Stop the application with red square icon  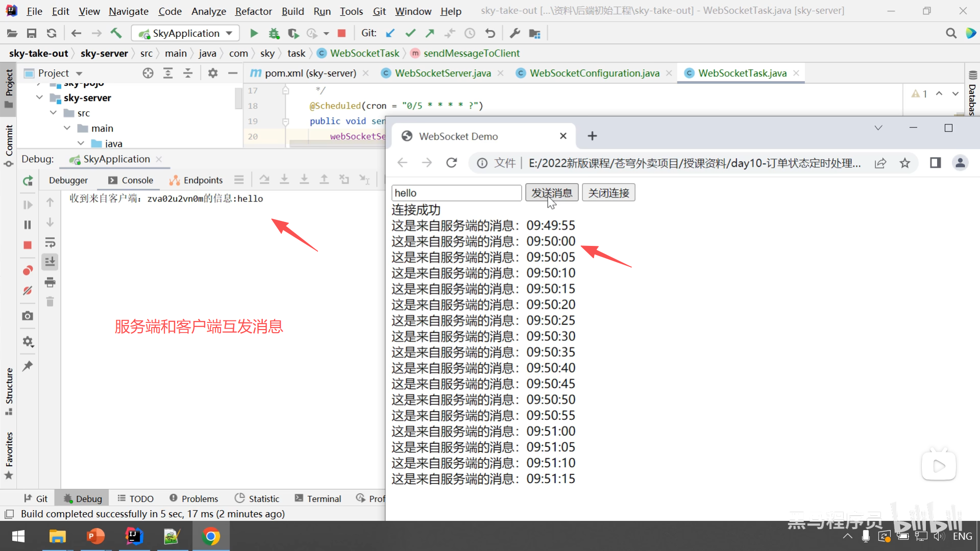point(341,34)
